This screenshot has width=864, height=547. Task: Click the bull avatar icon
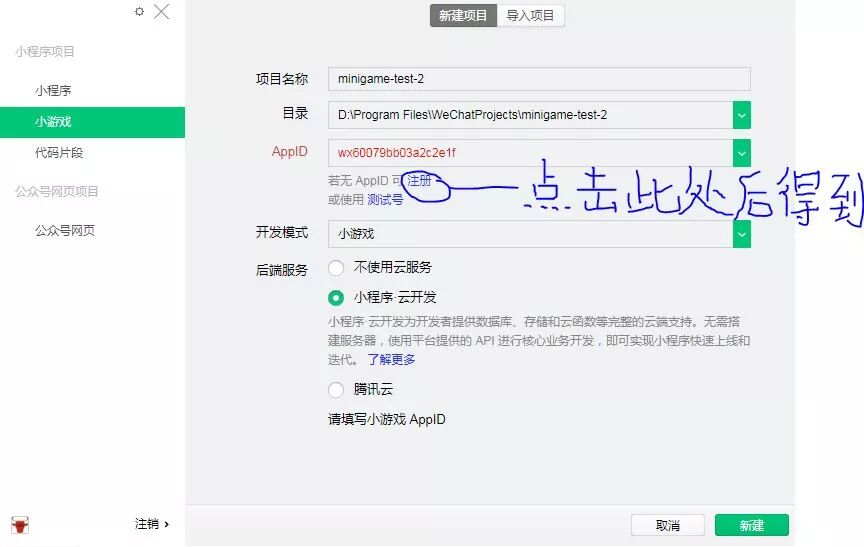[20, 525]
